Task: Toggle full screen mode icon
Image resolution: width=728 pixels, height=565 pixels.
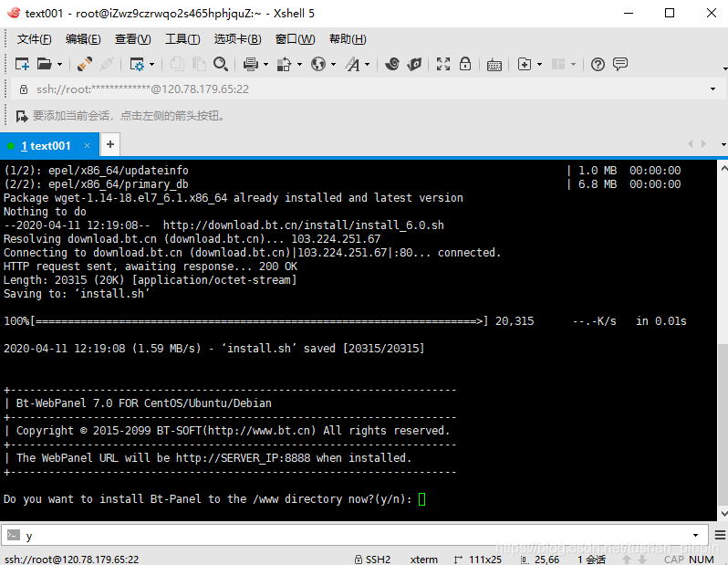Action: [x=443, y=64]
